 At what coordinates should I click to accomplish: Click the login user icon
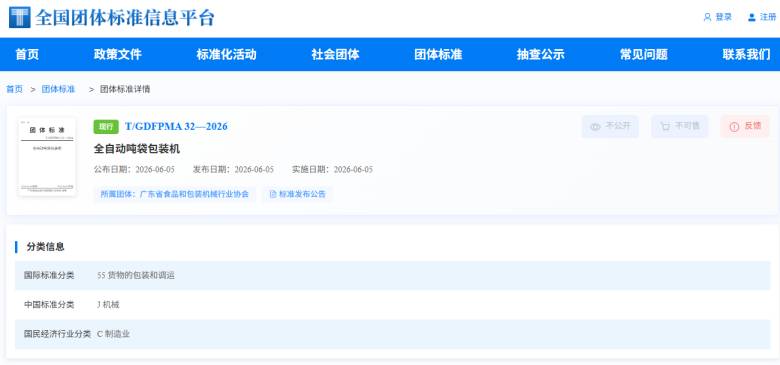coord(707,17)
